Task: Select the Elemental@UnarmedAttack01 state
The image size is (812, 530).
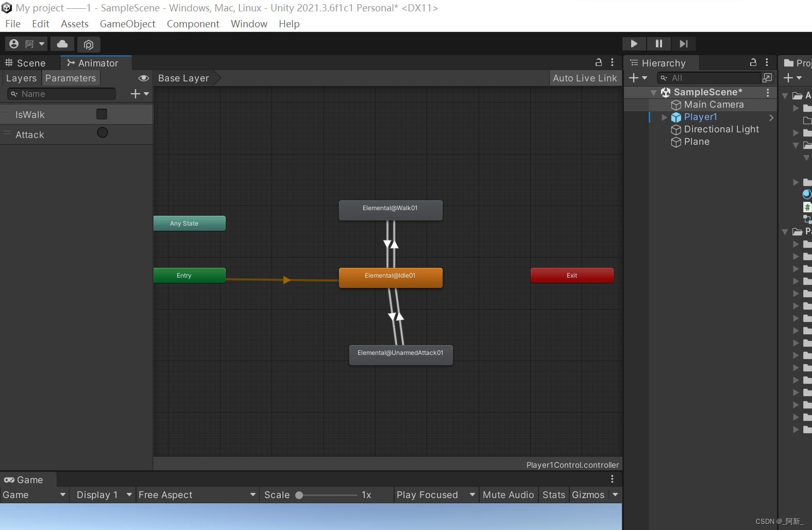Action: coord(401,355)
